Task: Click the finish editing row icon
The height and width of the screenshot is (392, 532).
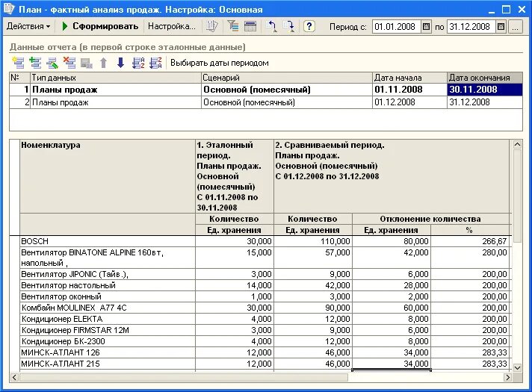Action: click(87, 63)
